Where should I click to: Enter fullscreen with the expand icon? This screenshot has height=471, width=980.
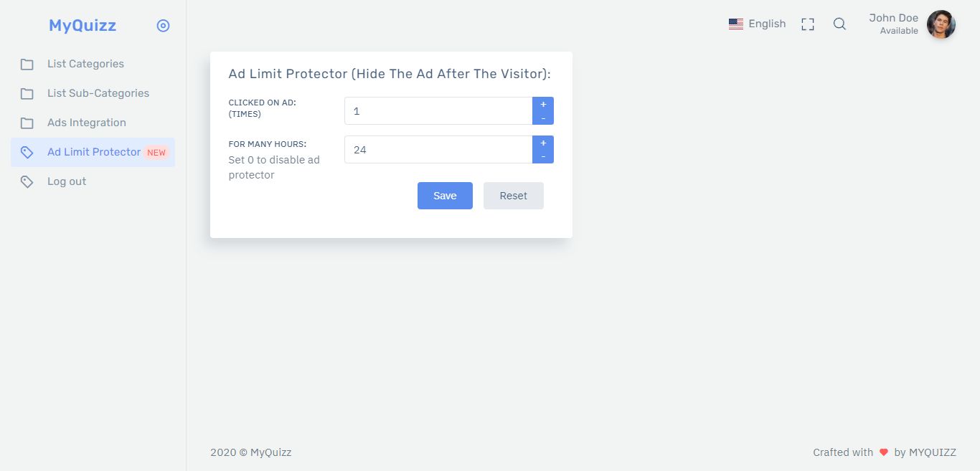click(x=808, y=24)
